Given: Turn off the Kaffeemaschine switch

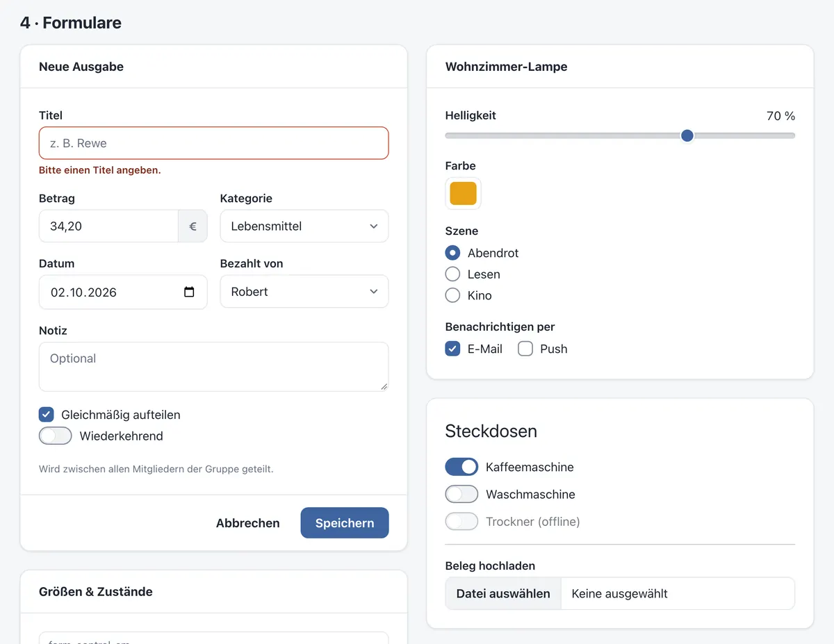Looking at the screenshot, I should pos(461,467).
